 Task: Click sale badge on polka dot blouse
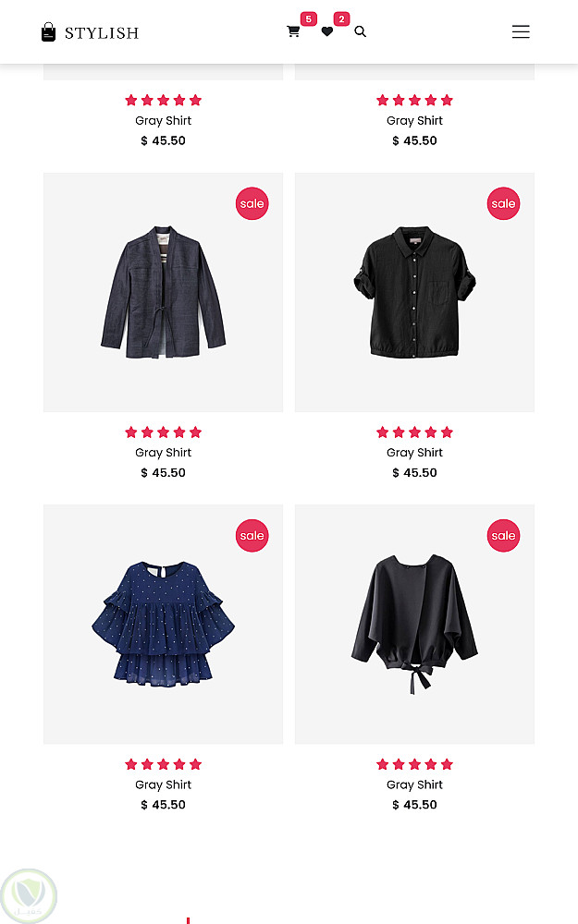pyautogui.click(x=252, y=535)
